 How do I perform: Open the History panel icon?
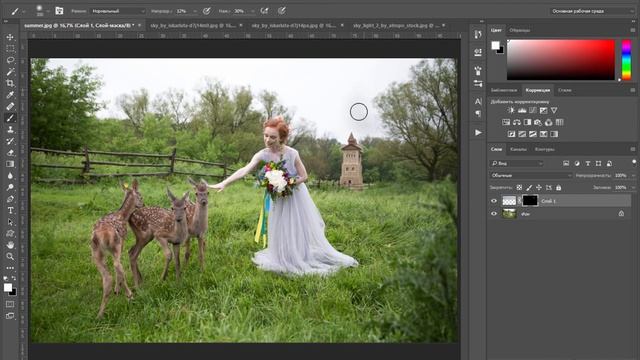pos(478,35)
